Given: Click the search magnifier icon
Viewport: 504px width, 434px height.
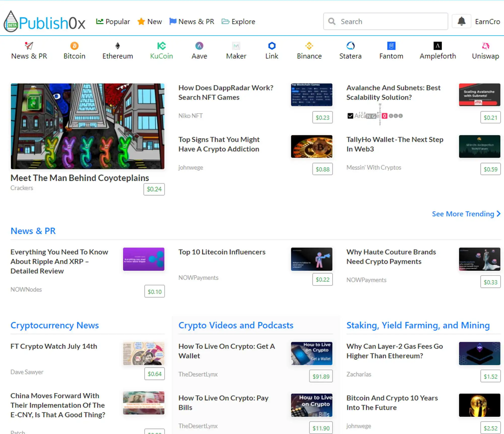Looking at the screenshot, I should pyautogui.click(x=332, y=21).
